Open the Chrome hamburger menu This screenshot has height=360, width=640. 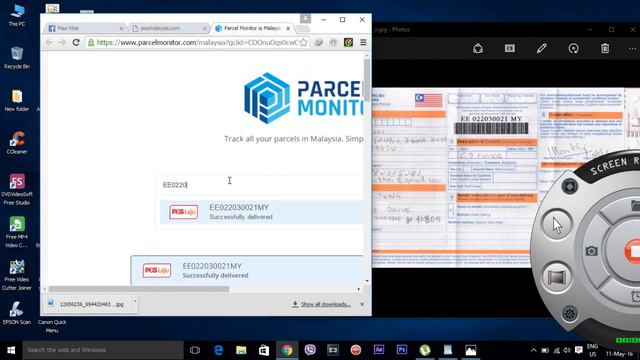[363, 42]
